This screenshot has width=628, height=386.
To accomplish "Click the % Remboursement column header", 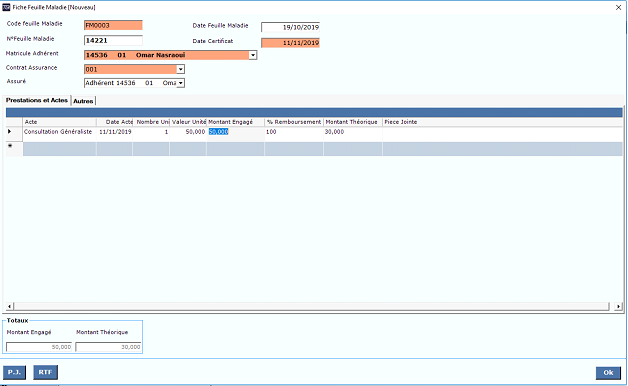I will 294,122.
